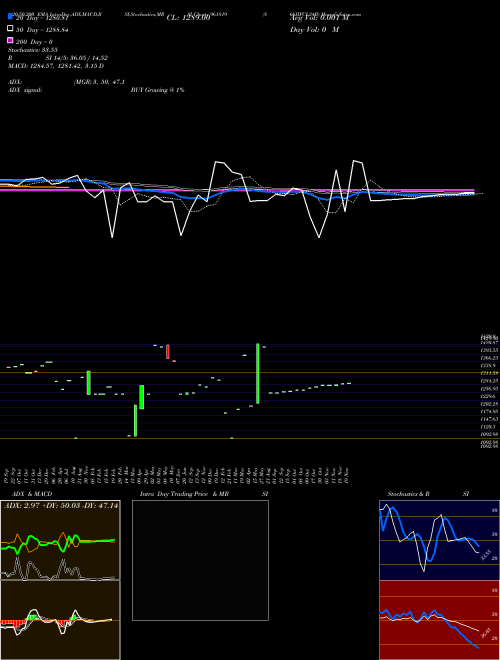The width and height of the screenshot is (500, 660).
Task: Click the blue 20 Day EMA legend swatch
Action: tap(11, 17)
